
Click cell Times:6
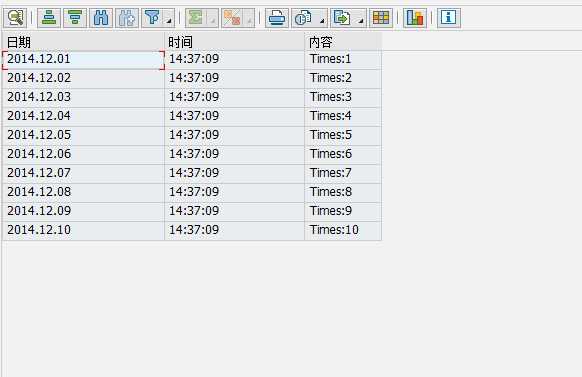tap(343, 155)
